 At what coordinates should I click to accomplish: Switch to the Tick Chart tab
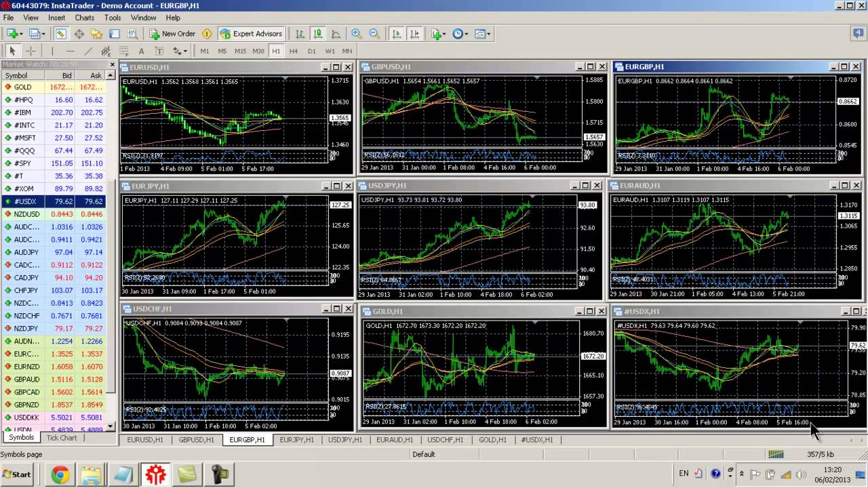coord(62,438)
